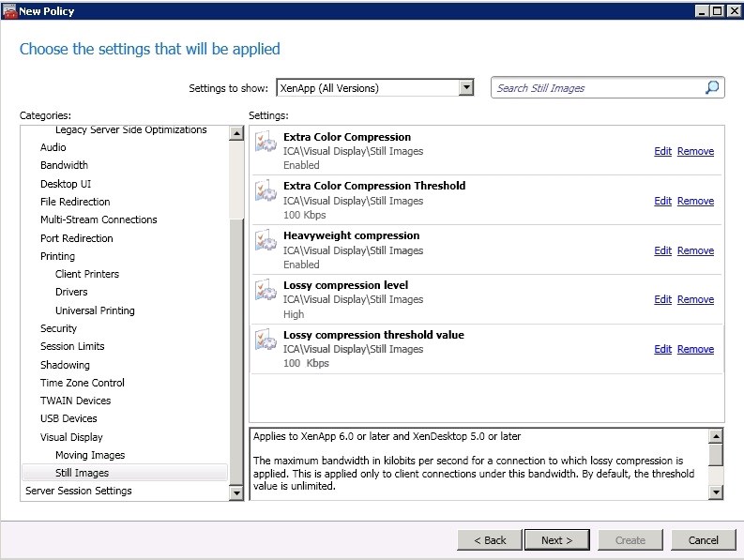This screenshot has height=560, width=744.
Task: Click the search magnifier icon
Action: [712, 87]
